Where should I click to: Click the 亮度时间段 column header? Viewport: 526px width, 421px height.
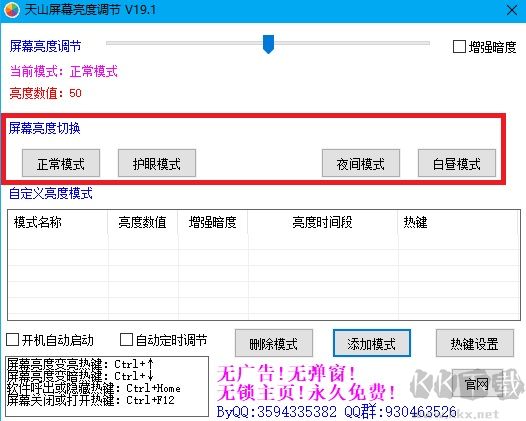click(323, 222)
